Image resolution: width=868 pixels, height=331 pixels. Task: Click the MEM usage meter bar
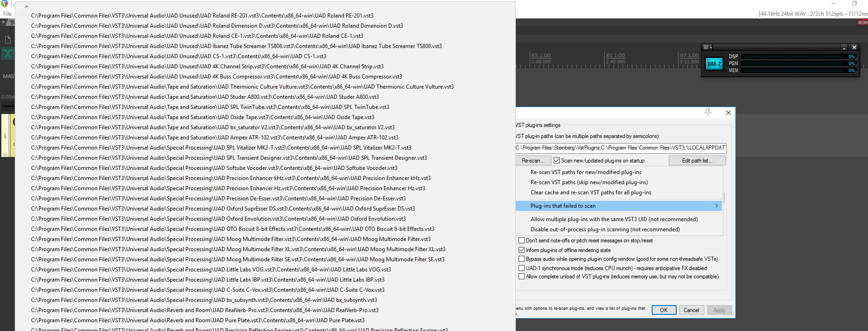point(799,71)
